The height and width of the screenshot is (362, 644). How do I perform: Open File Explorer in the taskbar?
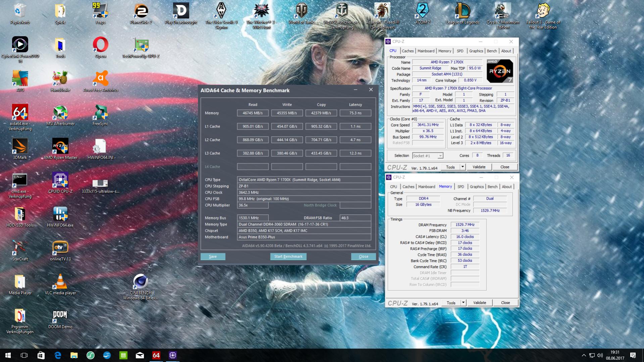(x=74, y=355)
